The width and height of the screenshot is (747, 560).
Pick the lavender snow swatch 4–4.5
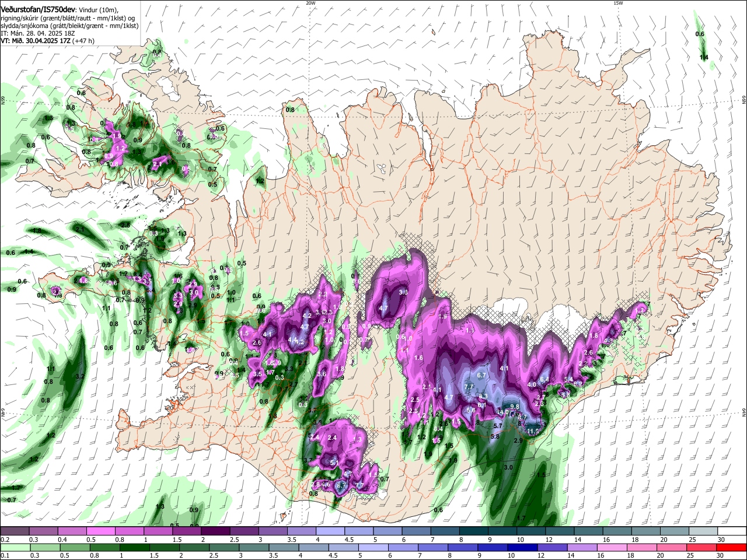coord(330,531)
